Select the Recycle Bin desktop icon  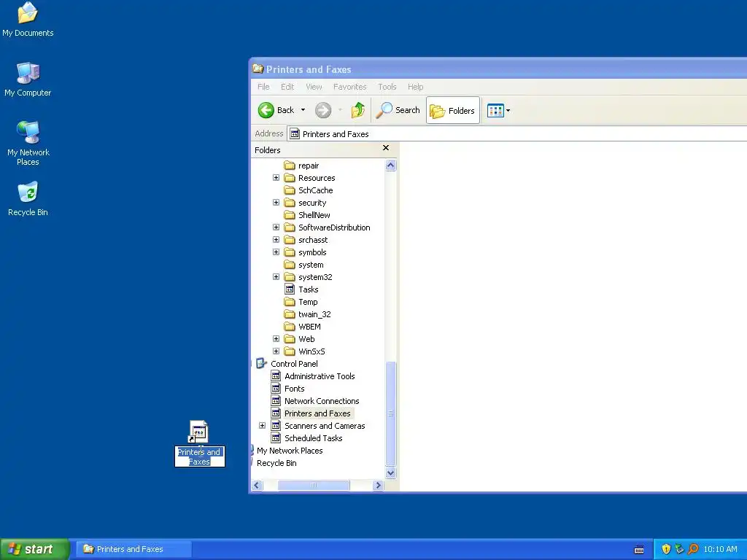[x=28, y=198]
